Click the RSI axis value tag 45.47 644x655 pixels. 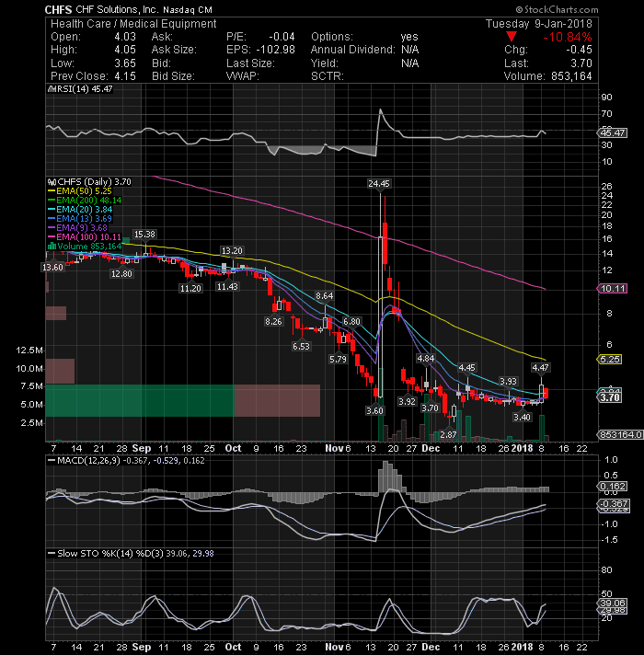point(612,132)
